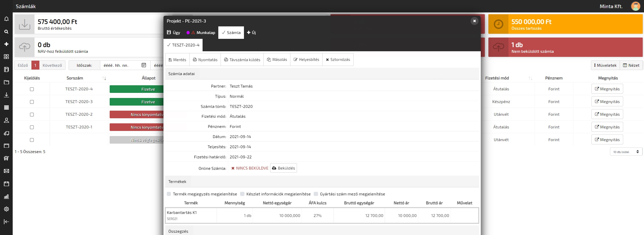Screen dimensions: 644x235
Task: Toggle Készlet információk megjelenítése checkbox
Action: coord(242,194)
